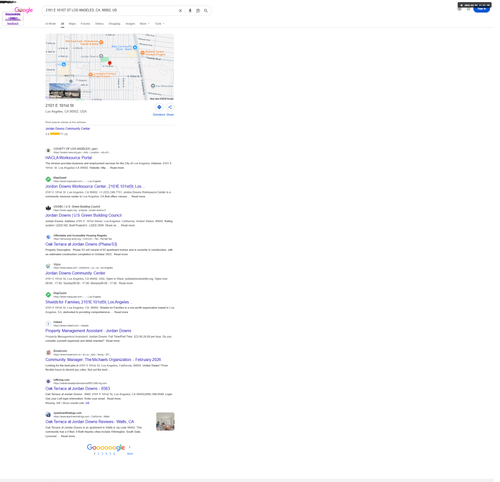This screenshot has width=500, height=482.
Task: Click the Next page link
Action: (130, 454)
